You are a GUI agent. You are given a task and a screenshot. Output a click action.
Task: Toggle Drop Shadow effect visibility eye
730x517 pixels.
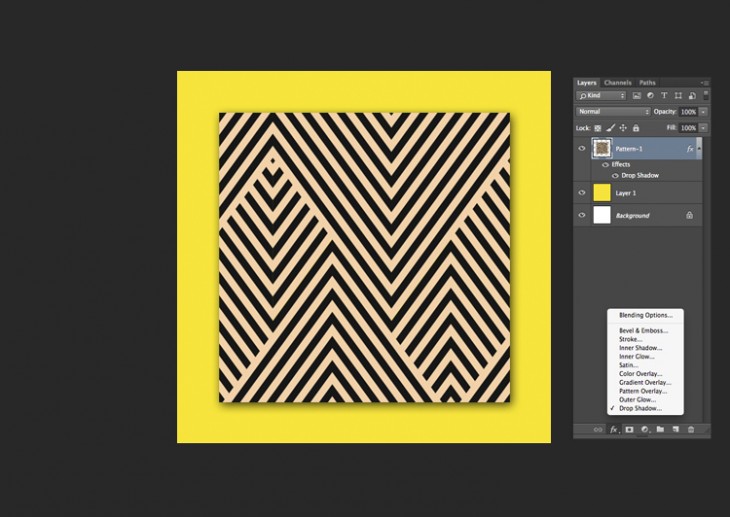click(x=615, y=176)
